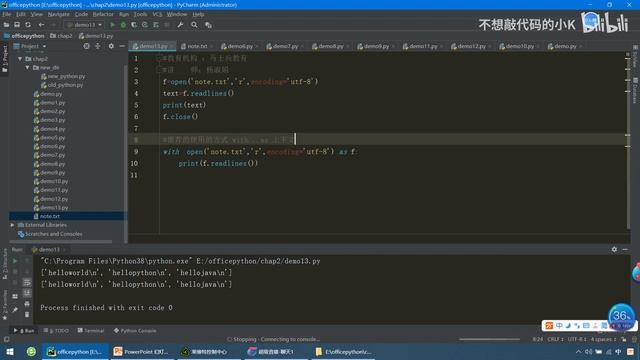This screenshot has height=360, width=640.
Task: Collapse the new_dir folder
Action: point(27,67)
